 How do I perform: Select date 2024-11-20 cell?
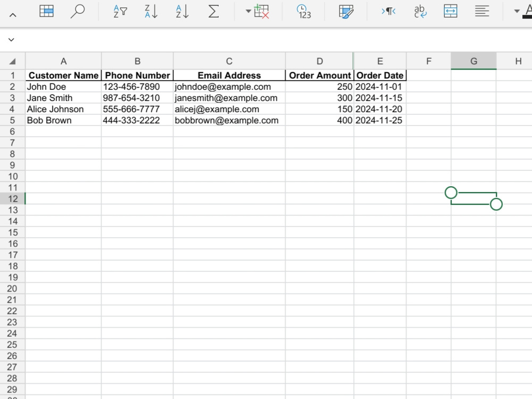point(380,109)
